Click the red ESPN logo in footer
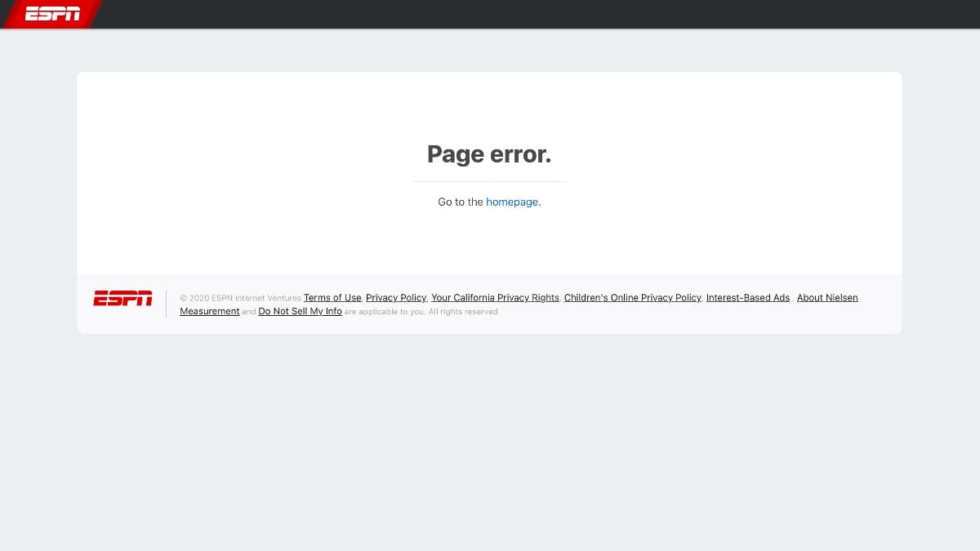The image size is (980, 551). (x=122, y=298)
